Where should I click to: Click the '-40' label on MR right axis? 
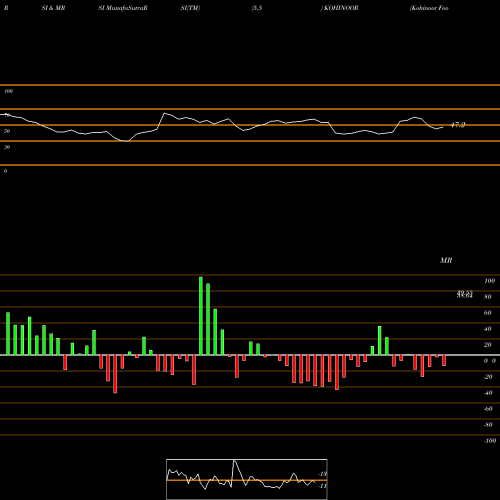click(x=488, y=393)
